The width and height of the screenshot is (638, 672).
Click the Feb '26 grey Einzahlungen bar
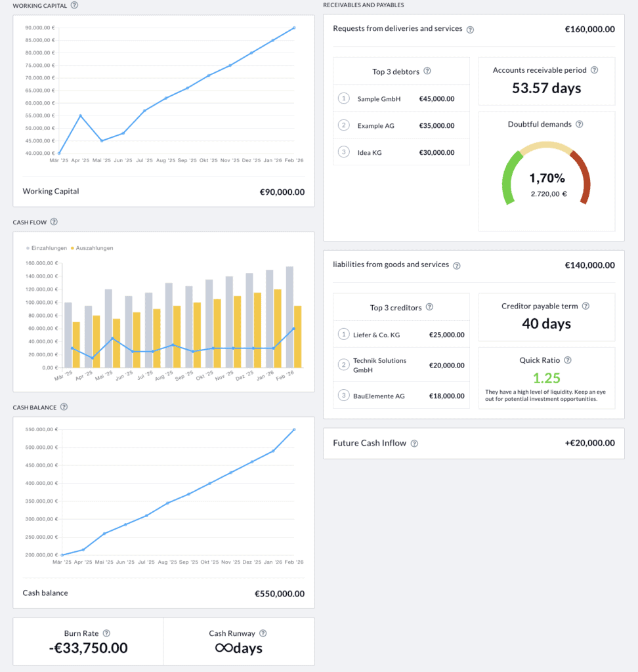290,317
